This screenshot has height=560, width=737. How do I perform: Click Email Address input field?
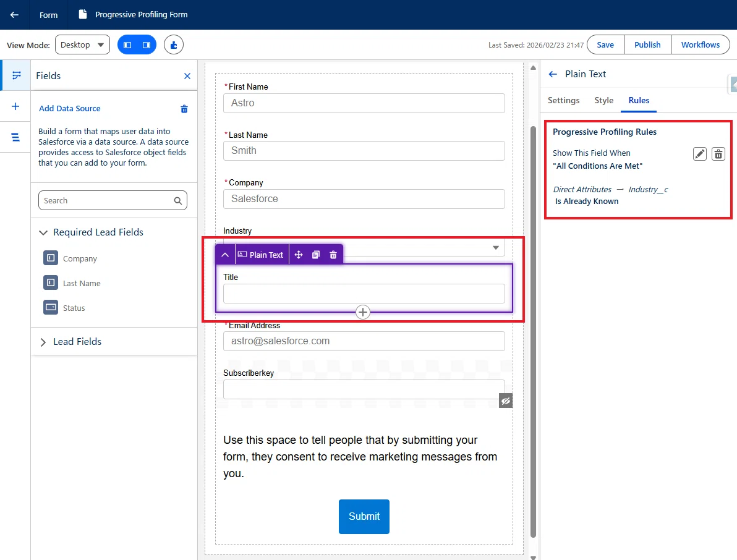tap(364, 341)
